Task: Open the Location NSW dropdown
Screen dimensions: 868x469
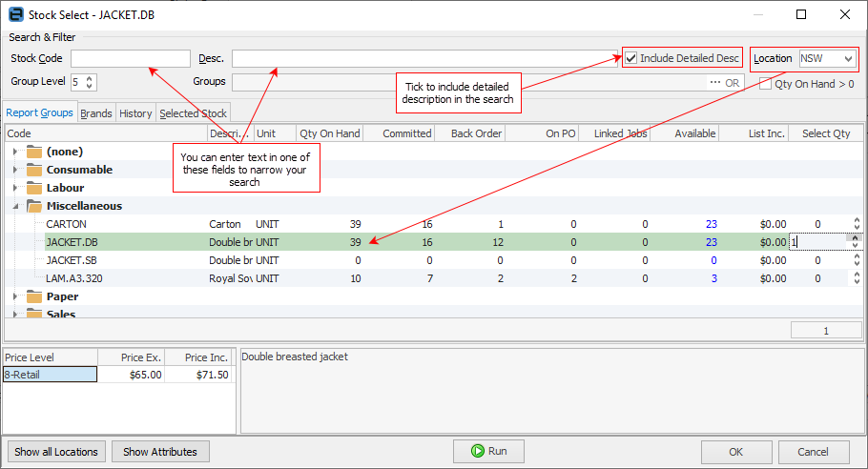Action: pyautogui.click(x=848, y=59)
